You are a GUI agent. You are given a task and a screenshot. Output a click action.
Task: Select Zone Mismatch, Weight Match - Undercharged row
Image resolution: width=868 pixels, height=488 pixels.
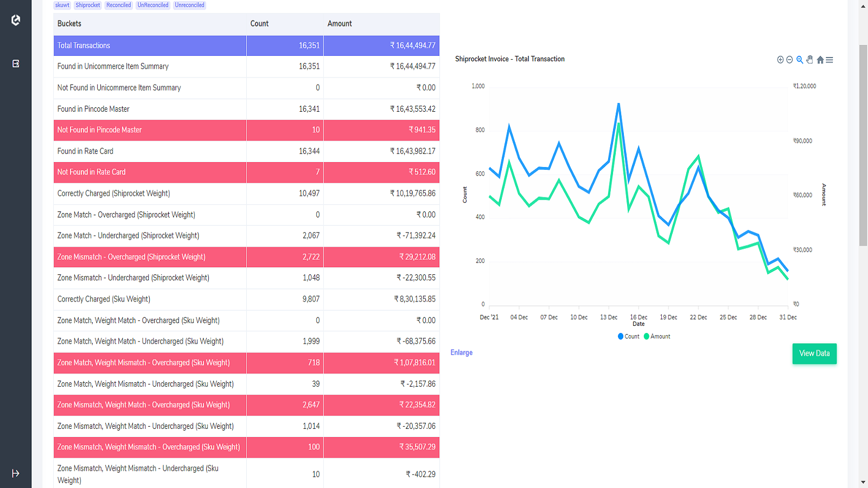click(246, 426)
